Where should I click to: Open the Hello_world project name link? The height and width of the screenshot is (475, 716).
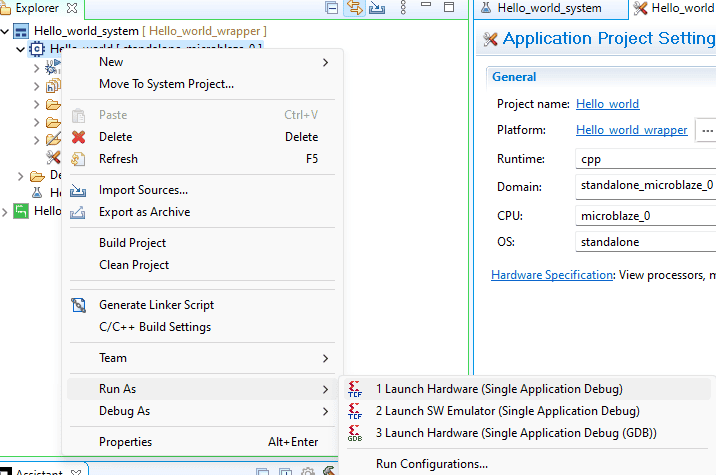tap(607, 104)
